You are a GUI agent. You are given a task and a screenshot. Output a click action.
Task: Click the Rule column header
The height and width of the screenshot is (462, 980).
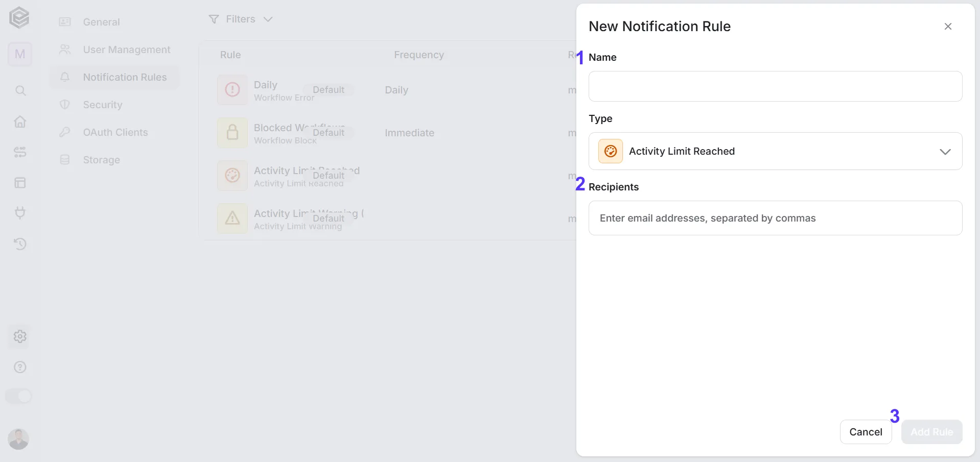[x=230, y=55]
